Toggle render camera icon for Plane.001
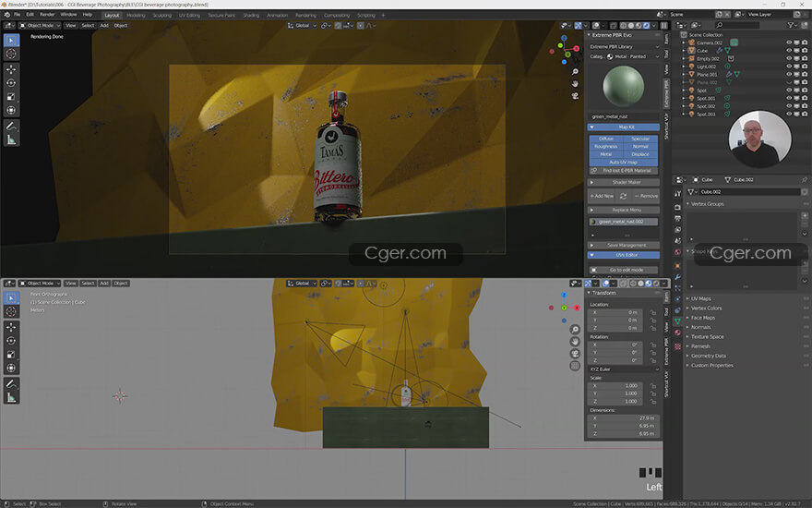 click(x=805, y=74)
